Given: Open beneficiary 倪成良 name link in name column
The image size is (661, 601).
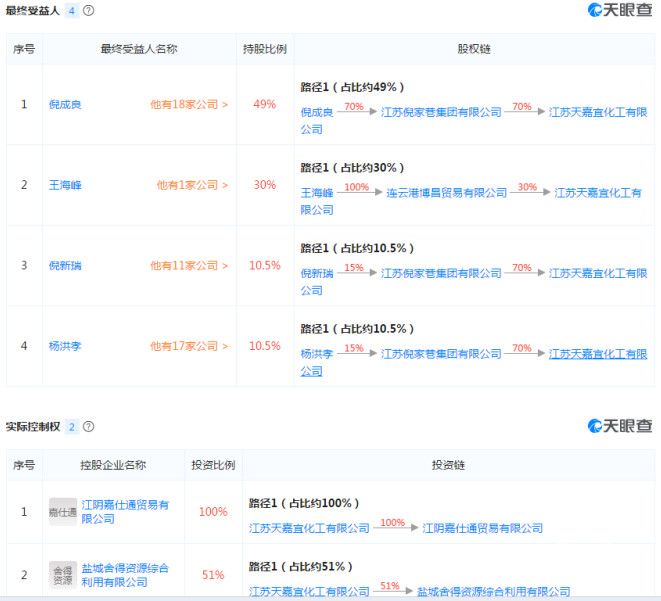Looking at the screenshot, I should tap(65, 104).
